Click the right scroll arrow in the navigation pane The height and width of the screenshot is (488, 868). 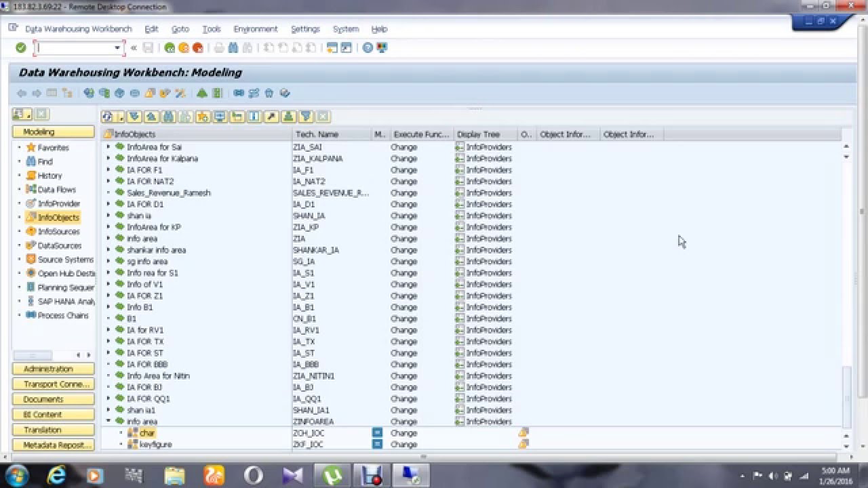click(x=88, y=355)
